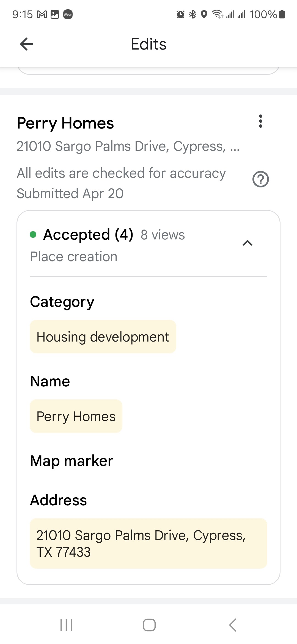
Task: Tap the Map marker label
Action: [71, 461]
